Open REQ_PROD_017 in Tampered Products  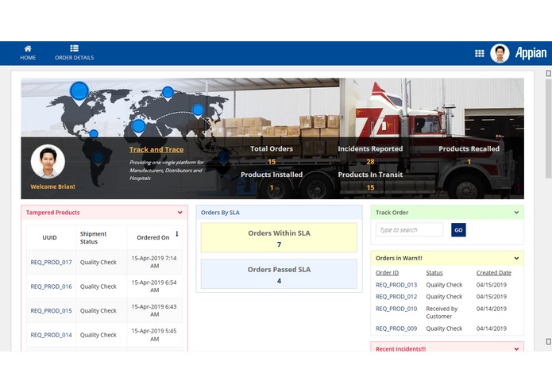51,262
